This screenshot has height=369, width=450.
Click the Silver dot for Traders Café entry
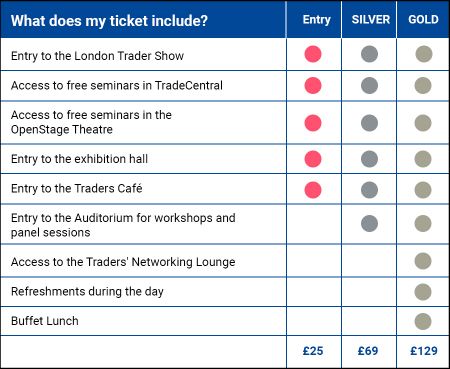click(369, 190)
